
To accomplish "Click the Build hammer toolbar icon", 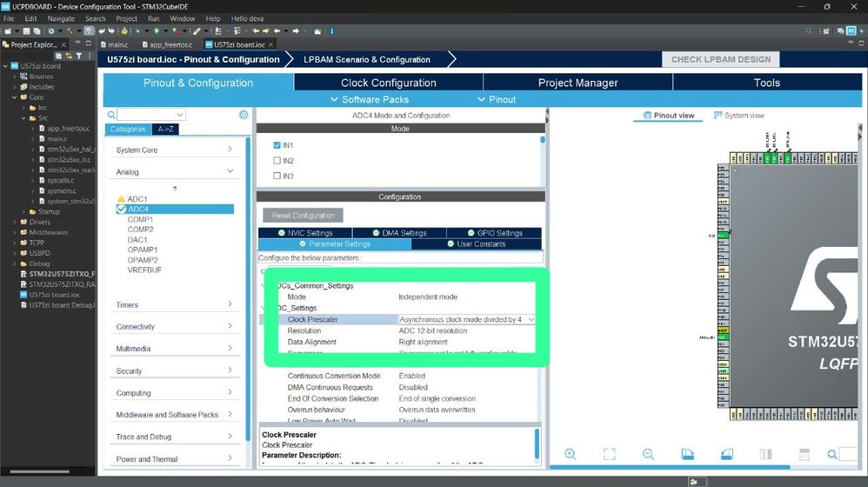I will point(70,31).
